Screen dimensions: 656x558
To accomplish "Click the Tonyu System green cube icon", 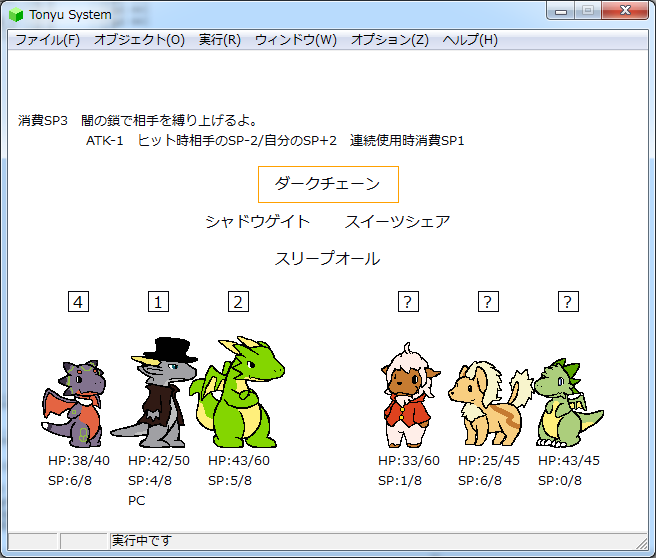I will (16, 15).
